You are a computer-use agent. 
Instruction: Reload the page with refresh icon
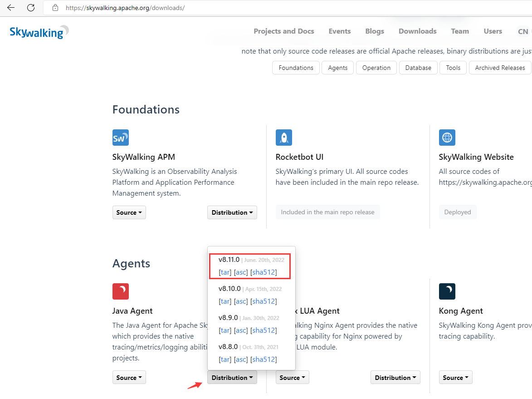coord(31,8)
